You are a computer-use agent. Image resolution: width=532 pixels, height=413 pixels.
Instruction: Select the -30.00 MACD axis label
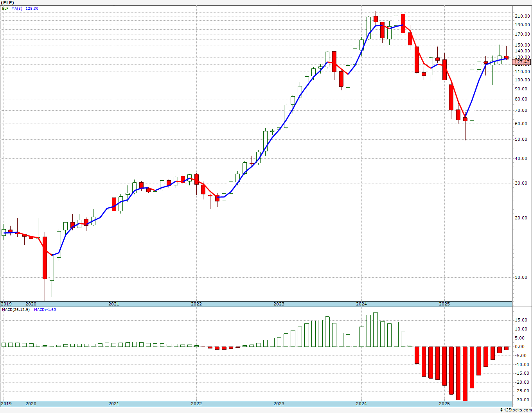[x=522, y=400]
